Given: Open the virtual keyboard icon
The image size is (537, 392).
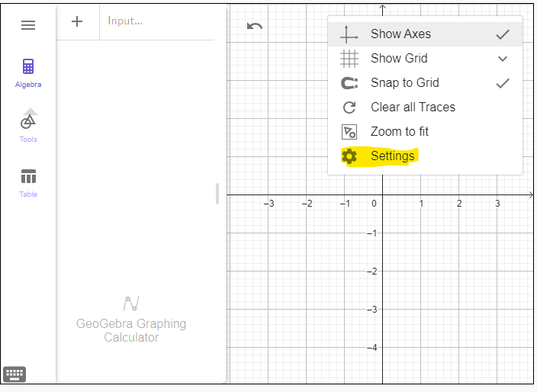Looking at the screenshot, I should tap(14, 374).
